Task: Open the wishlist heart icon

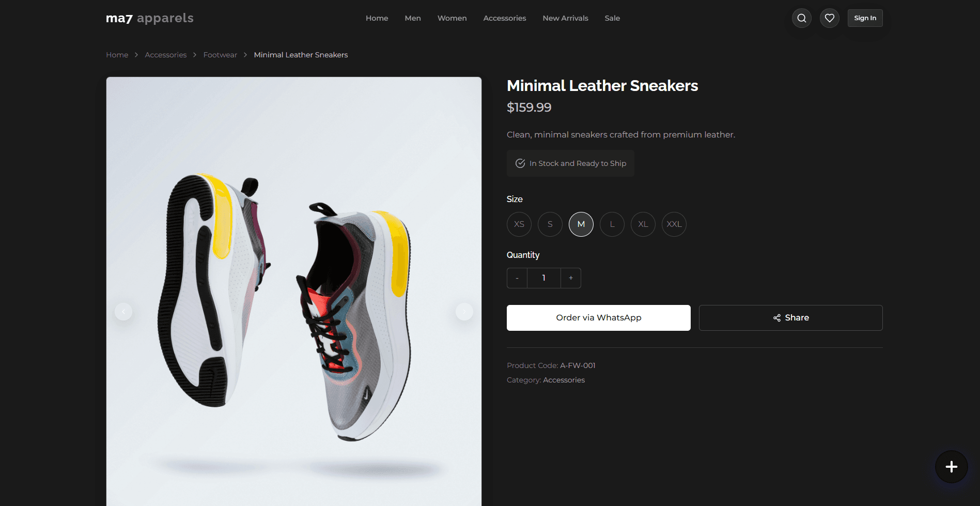Action: point(829,18)
